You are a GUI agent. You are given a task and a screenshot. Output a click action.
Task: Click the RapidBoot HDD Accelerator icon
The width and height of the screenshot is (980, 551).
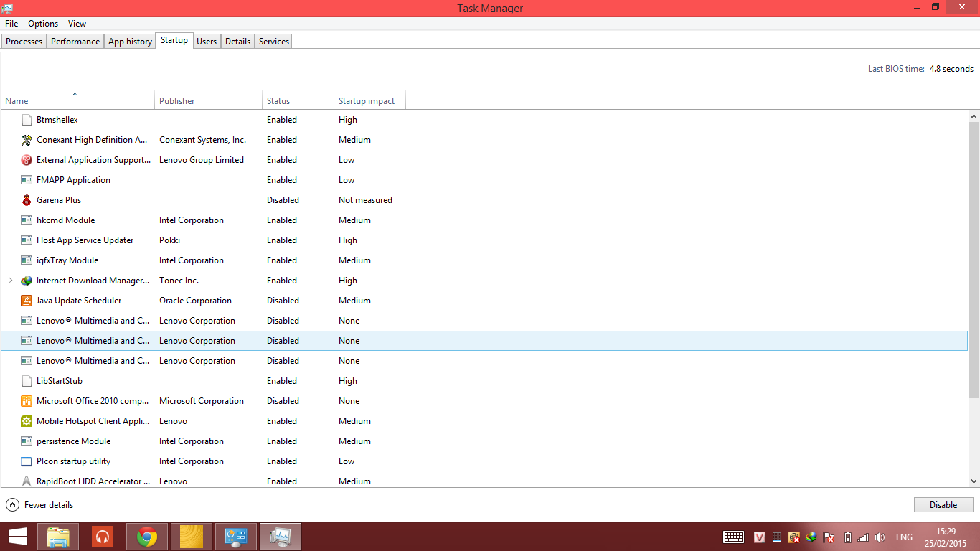27,481
